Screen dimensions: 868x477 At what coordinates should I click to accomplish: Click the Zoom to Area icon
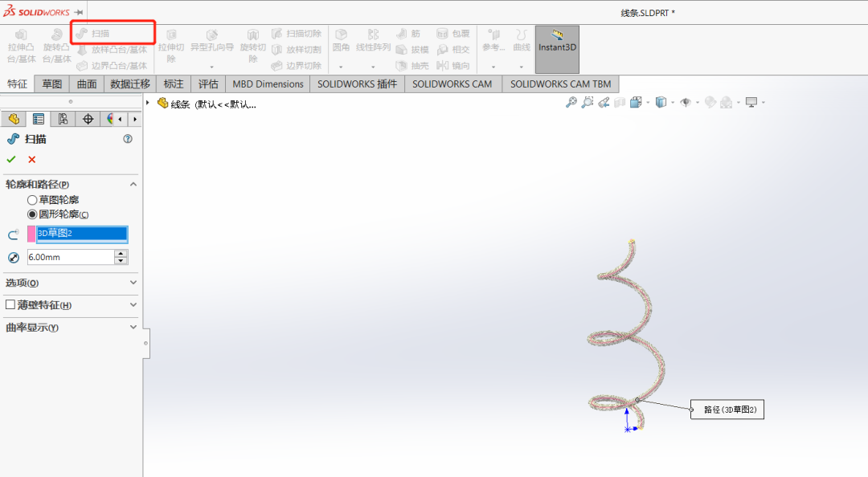point(588,102)
